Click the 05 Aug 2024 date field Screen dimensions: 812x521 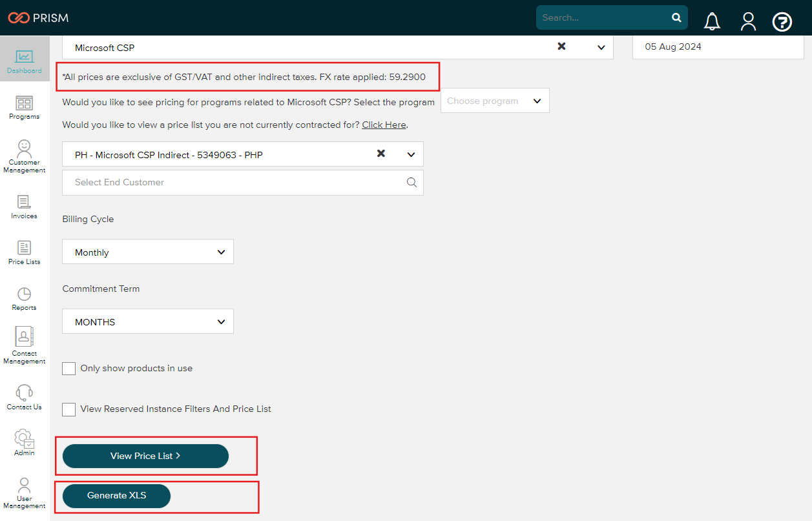click(x=718, y=46)
